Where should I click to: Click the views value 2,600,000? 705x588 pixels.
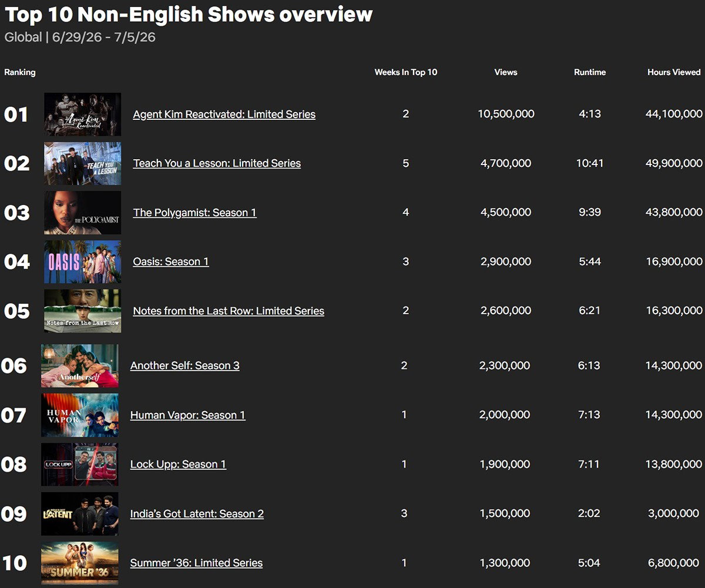(506, 310)
